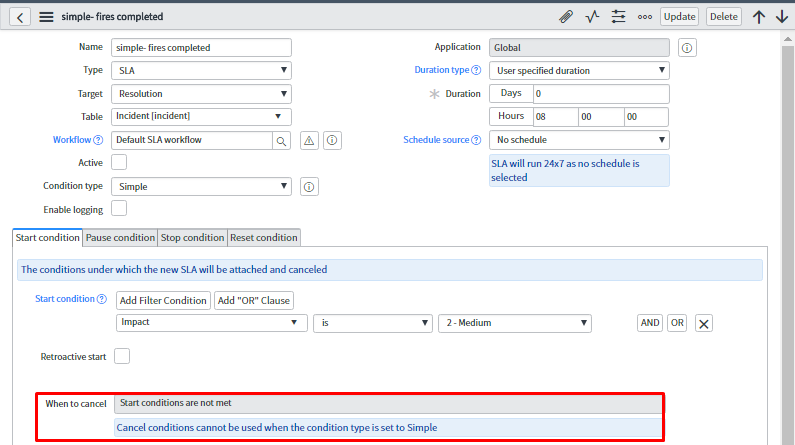Click the Start condition label link

65,299
